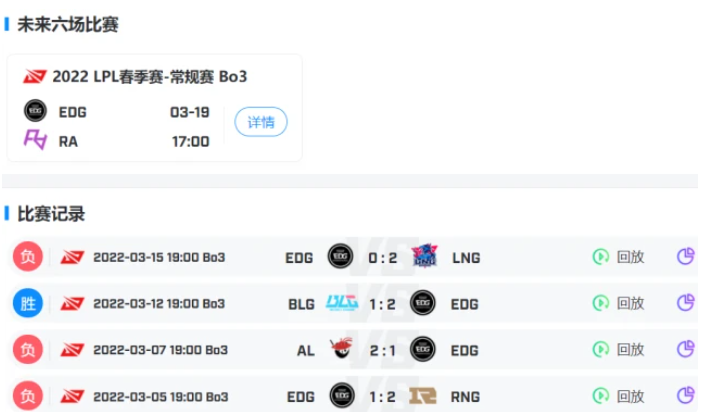This screenshot has width=707, height=412.
Task: Open 回放 replay for BLG vs EDG match
Action: 618,303
